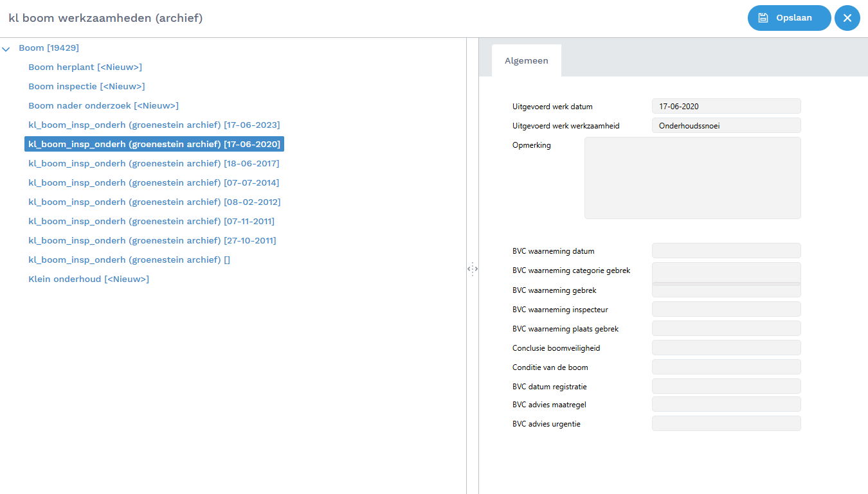Click the Uitgevoerd werk datum field
868x494 pixels.
[x=726, y=107]
